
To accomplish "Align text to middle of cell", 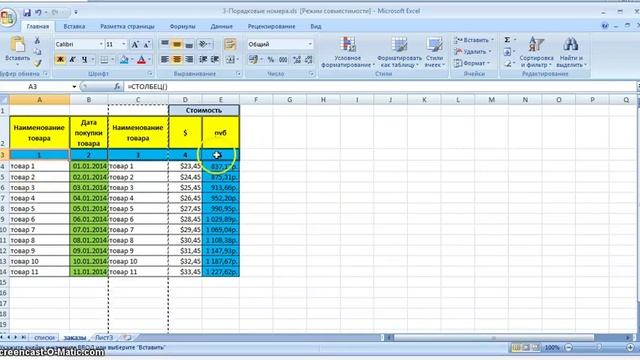I will point(177,44).
